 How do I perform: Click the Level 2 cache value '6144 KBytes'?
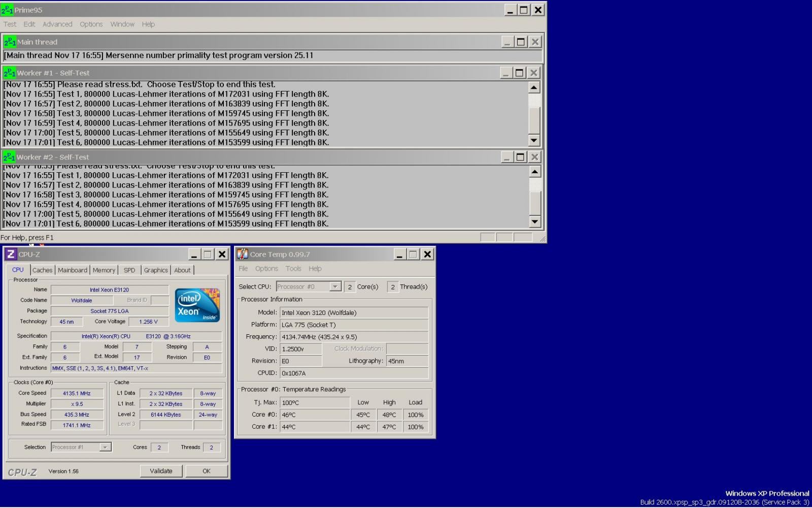166,415
